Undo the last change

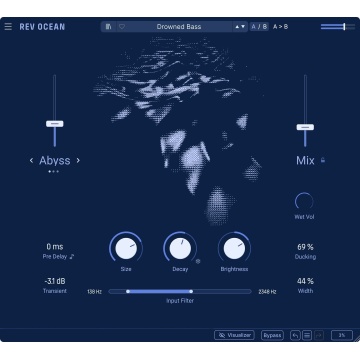295,335
